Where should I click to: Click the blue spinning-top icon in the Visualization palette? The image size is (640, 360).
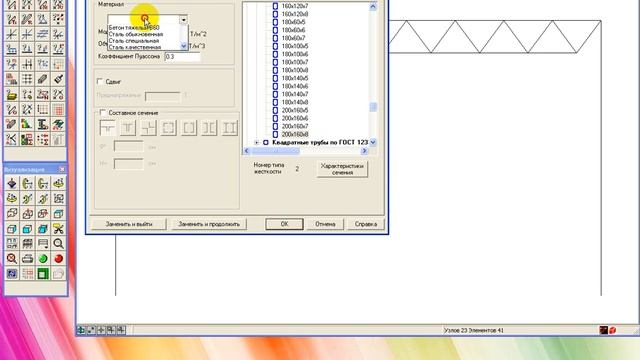[x=12, y=183]
